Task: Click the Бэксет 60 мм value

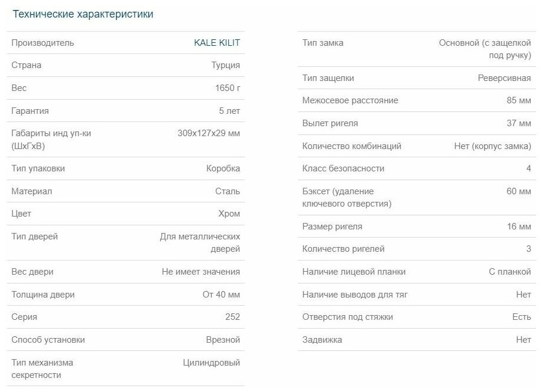Action: click(x=519, y=191)
